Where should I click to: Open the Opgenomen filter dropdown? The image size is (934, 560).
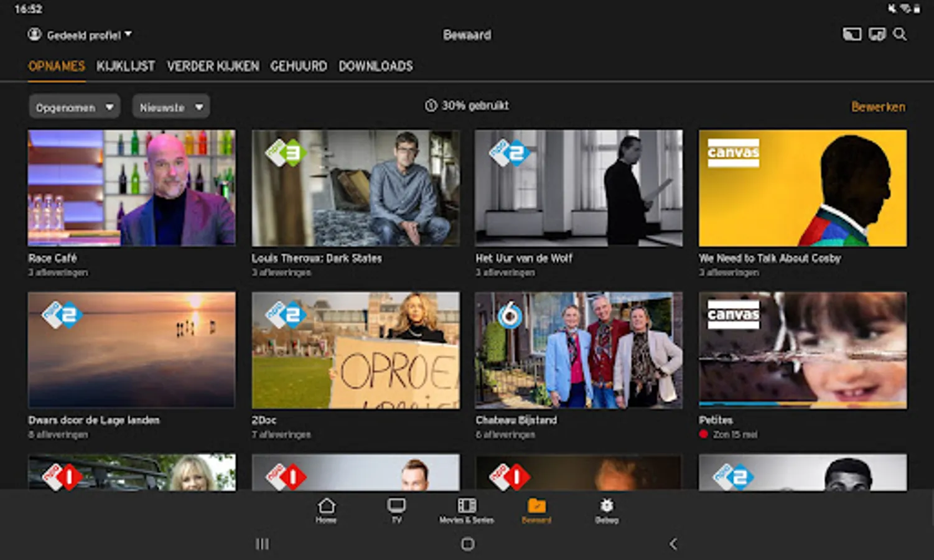pyautogui.click(x=75, y=107)
